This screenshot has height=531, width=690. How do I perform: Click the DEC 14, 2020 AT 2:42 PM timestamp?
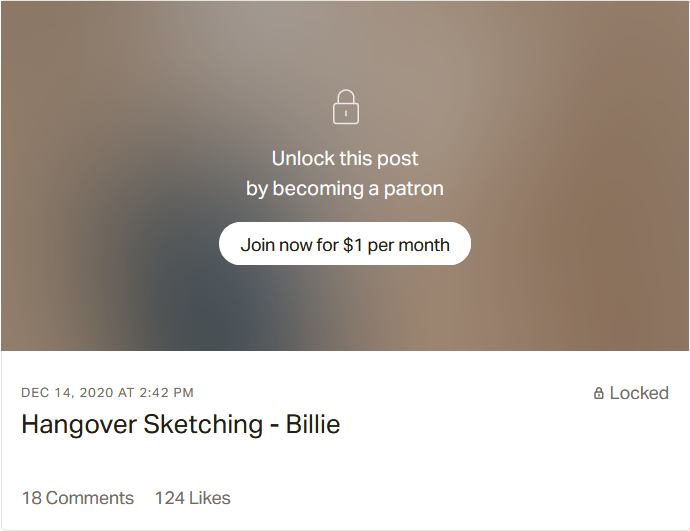coord(108,393)
